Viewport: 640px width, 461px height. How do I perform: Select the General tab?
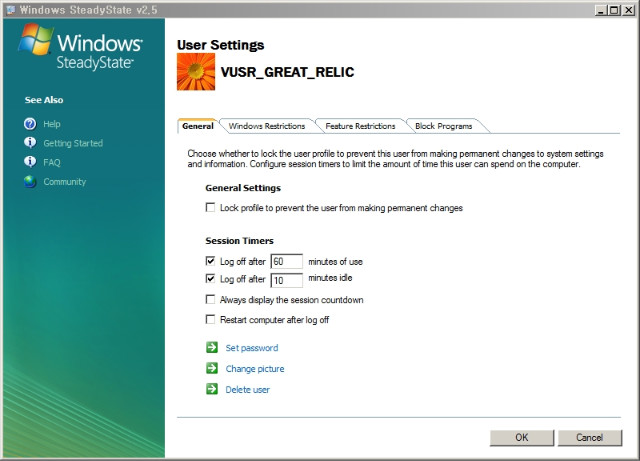point(198,126)
